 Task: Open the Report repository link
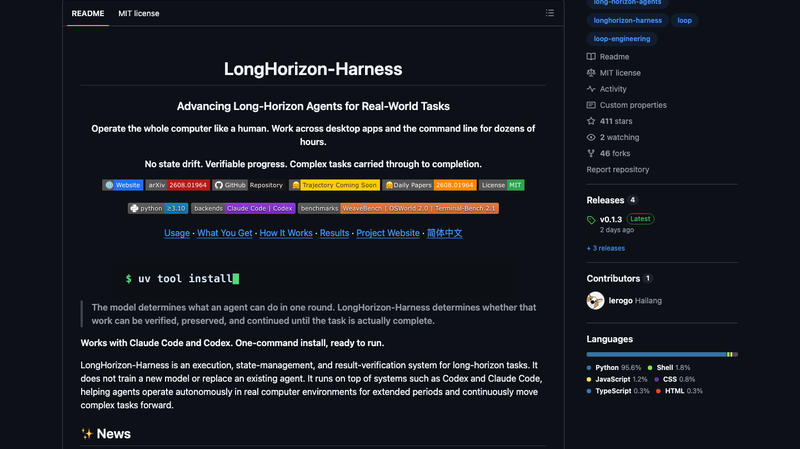coord(617,169)
